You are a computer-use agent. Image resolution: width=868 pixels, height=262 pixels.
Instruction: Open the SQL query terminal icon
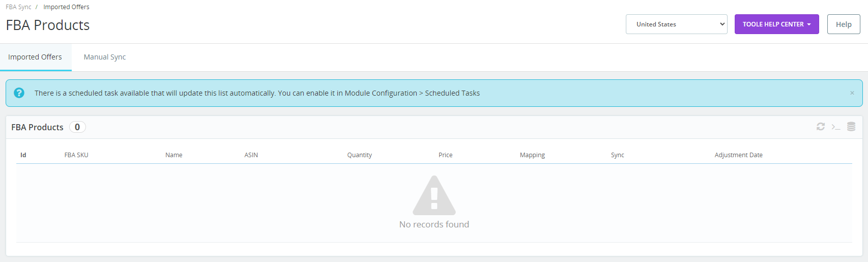click(x=835, y=127)
